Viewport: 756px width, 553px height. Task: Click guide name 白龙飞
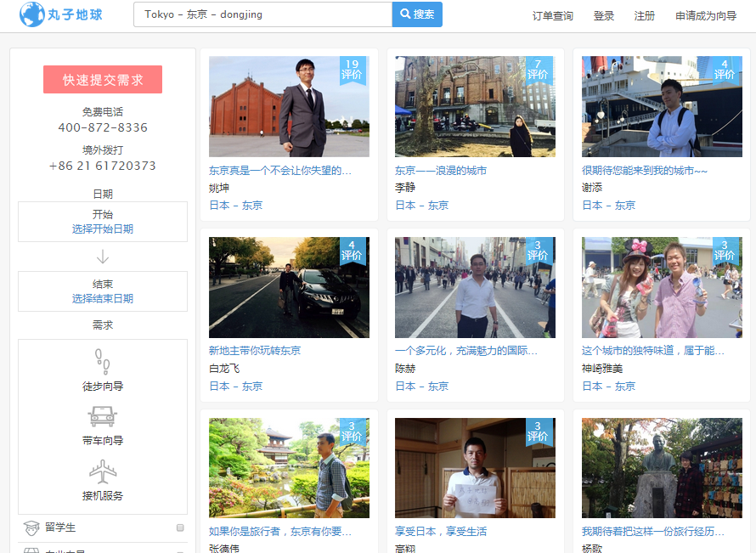pyautogui.click(x=224, y=369)
